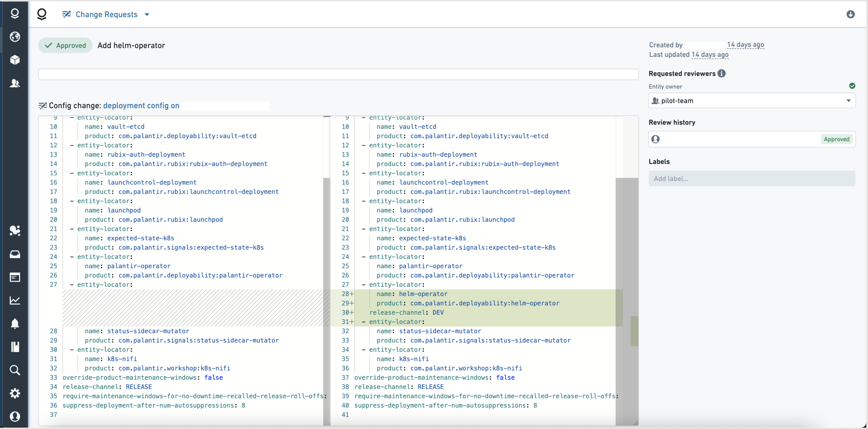Click name: k8s-nifi in right pane

coord(403,359)
